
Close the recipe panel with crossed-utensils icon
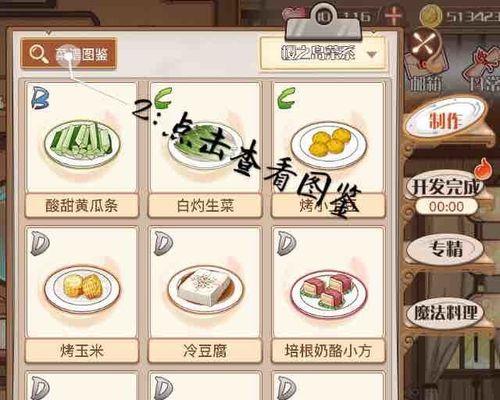(x=426, y=43)
